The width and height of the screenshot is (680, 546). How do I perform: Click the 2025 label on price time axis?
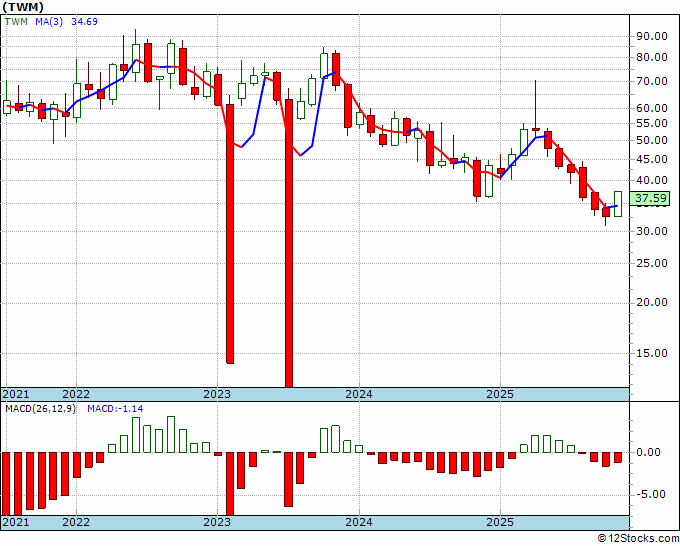(x=500, y=394)
